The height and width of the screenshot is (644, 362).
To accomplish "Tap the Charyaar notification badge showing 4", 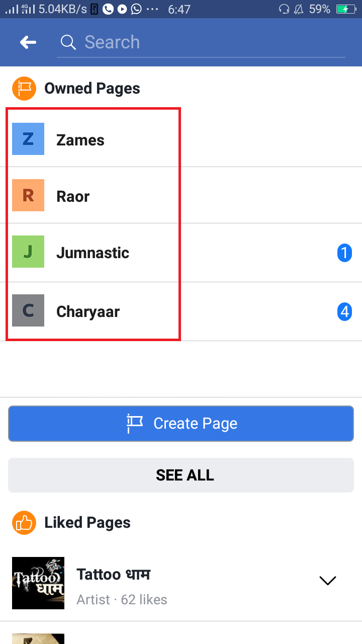I will coord(344,311).
